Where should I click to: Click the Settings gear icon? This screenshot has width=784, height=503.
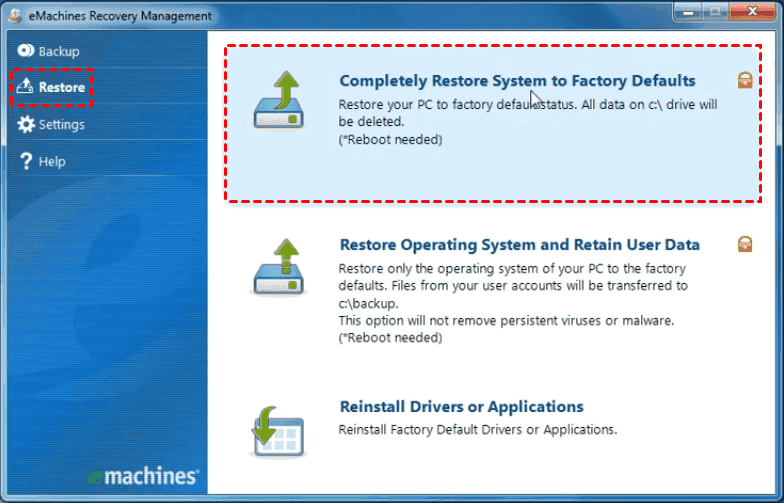26,124
